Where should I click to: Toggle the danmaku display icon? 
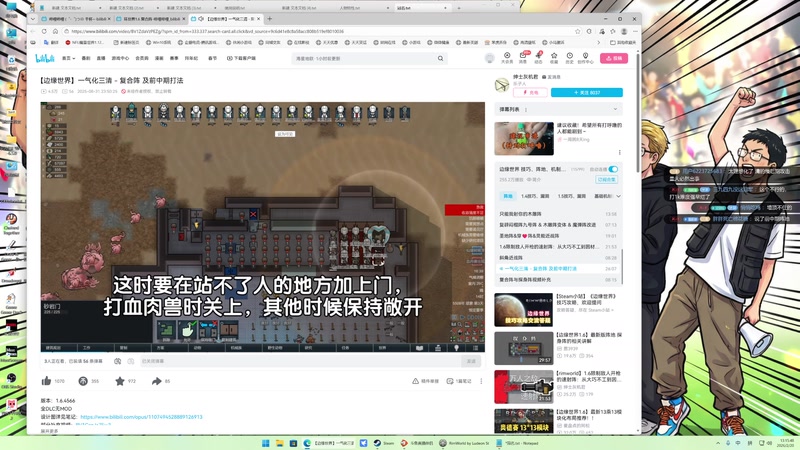117,361
